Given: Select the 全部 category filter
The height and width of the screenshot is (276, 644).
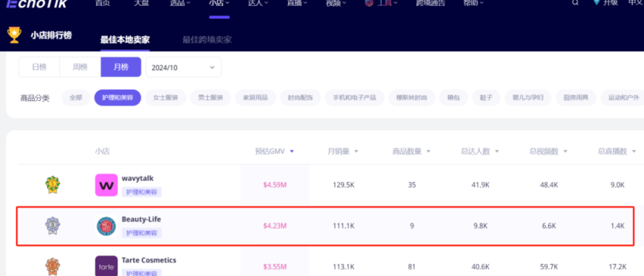Looking at the screenshot, I should (76, 98).
